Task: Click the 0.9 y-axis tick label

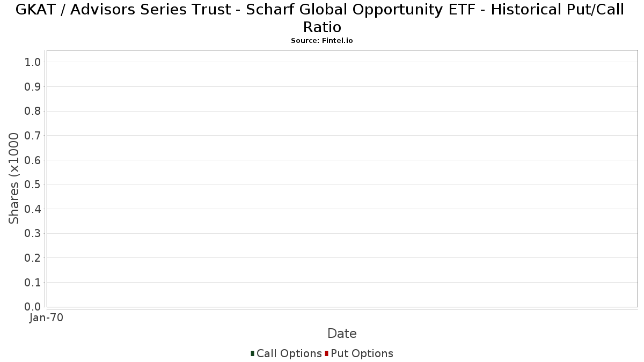Action: pos(33,87)
